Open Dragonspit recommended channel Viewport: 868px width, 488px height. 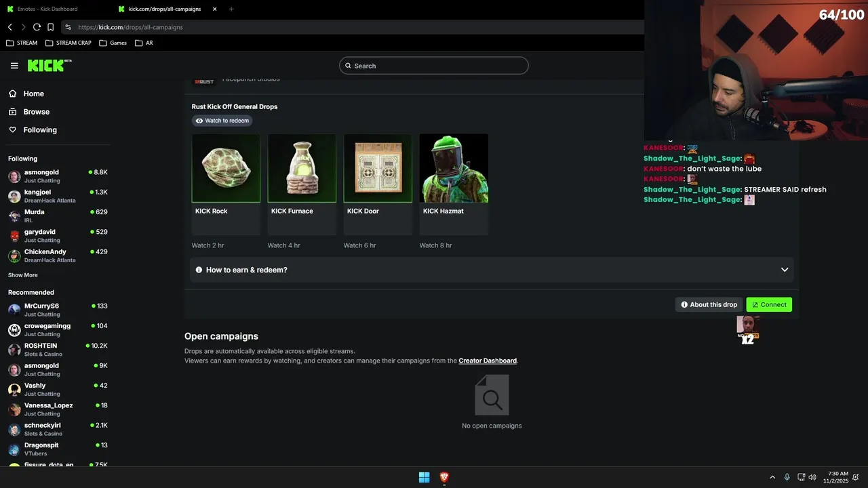tap(58, 449)
